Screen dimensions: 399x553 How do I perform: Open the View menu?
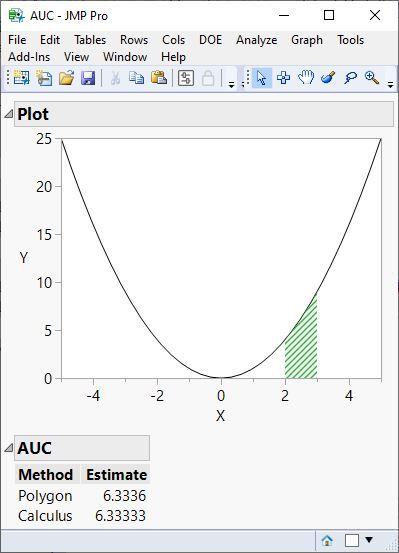pos(77,57)
